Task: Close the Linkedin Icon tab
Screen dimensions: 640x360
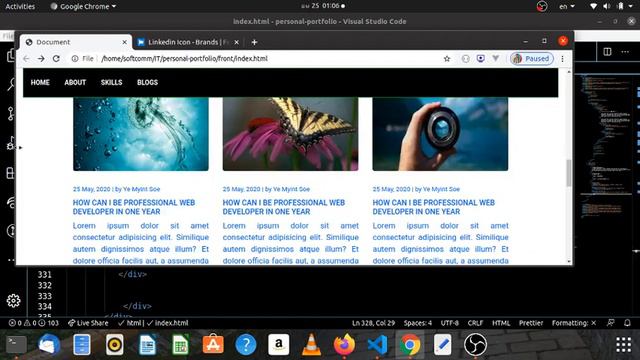Action: 236,42
